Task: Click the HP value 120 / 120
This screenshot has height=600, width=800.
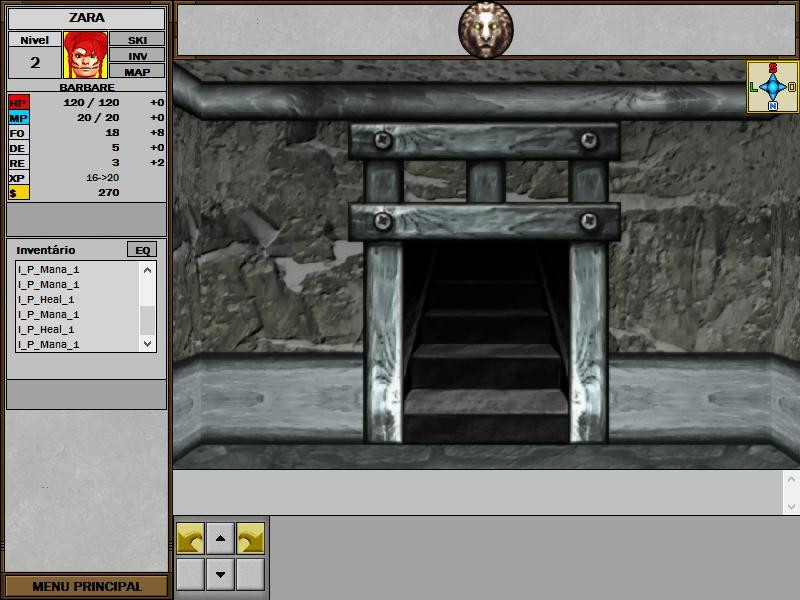Action: [91, 103]
